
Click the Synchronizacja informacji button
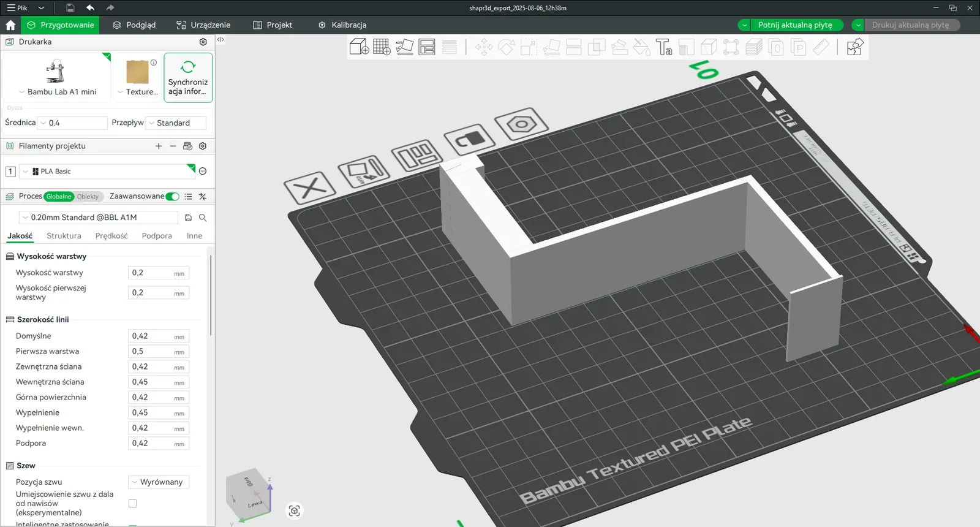click(188, 77)
